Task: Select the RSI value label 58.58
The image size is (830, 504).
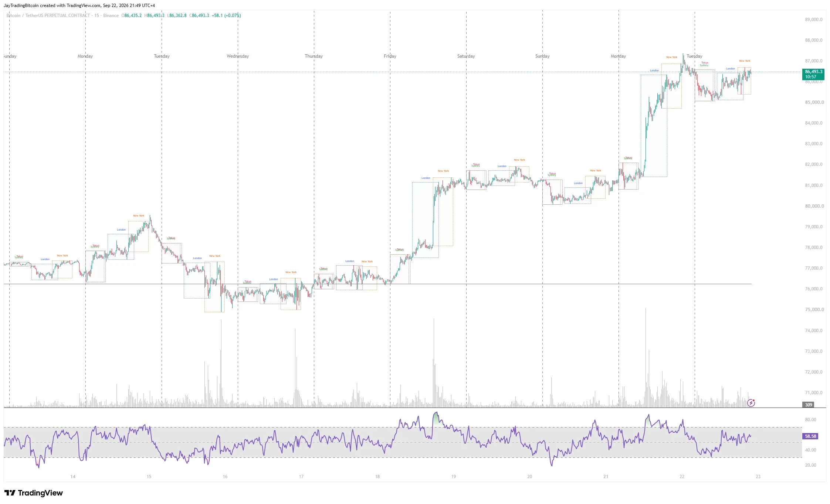Action: [810, 436]
